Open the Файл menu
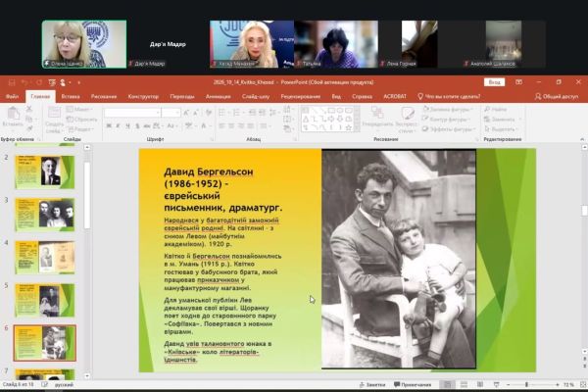Screen dimensions: 588x392 [x=12, y=96]
